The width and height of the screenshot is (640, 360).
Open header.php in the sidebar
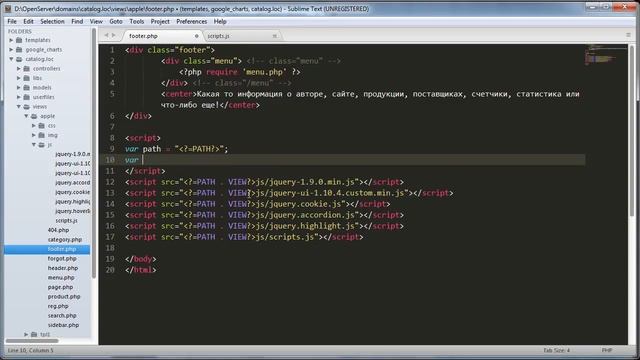pos(62,268)
